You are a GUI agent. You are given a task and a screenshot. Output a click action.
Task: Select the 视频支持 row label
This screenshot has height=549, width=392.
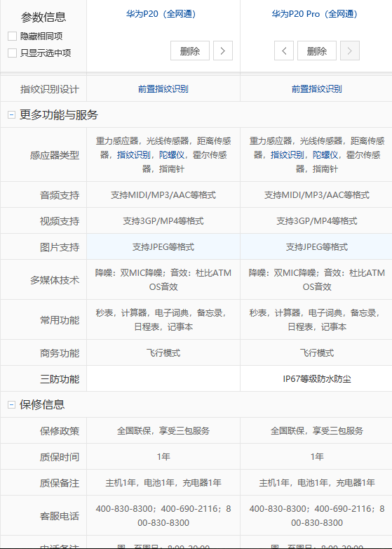tap(60, 221)
